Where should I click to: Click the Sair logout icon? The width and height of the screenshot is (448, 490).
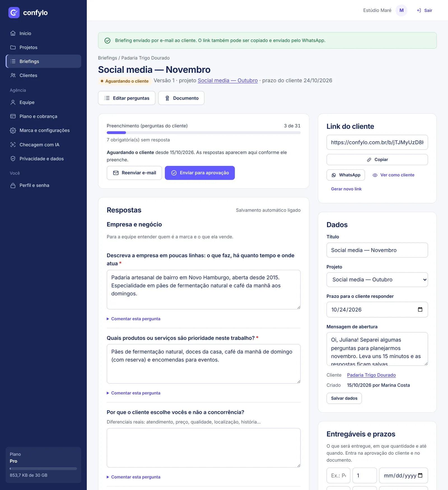(x=419, y=10)
